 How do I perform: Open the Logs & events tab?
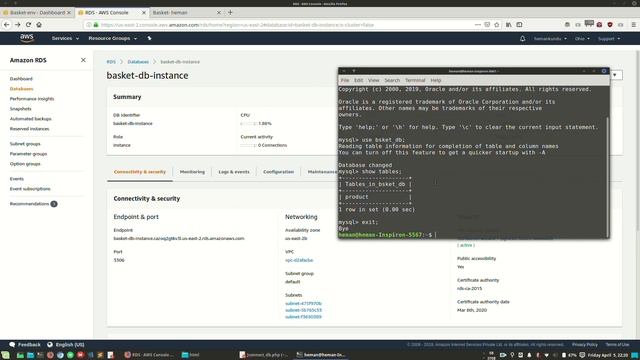234,172
